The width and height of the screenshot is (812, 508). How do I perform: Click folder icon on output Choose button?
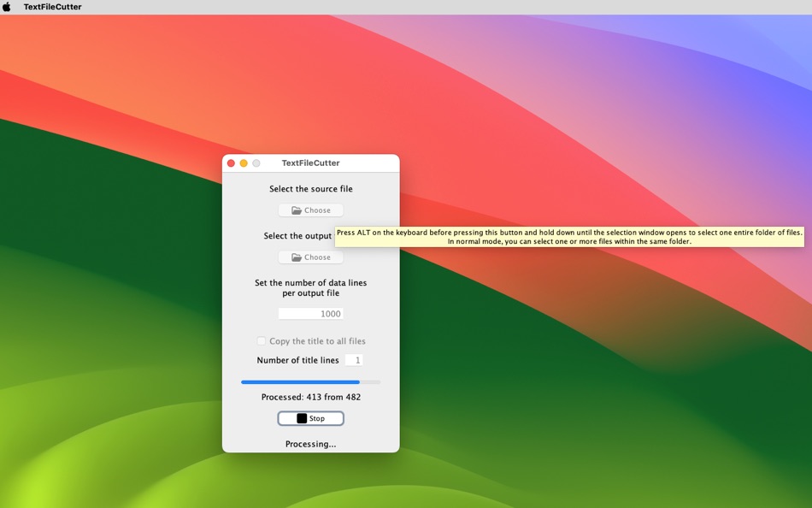(x=297, y=257)
